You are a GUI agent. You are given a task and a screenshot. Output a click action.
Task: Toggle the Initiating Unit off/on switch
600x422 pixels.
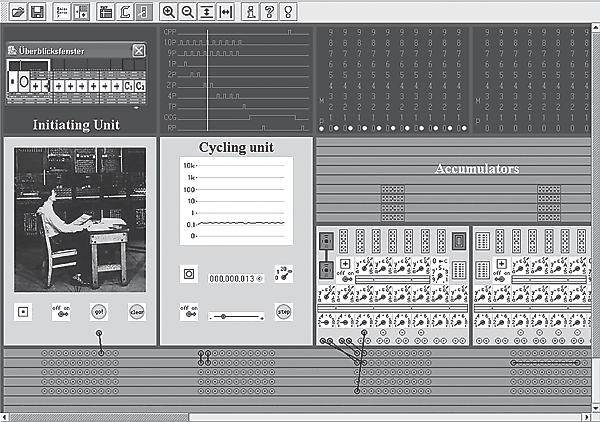coord(61,311)
